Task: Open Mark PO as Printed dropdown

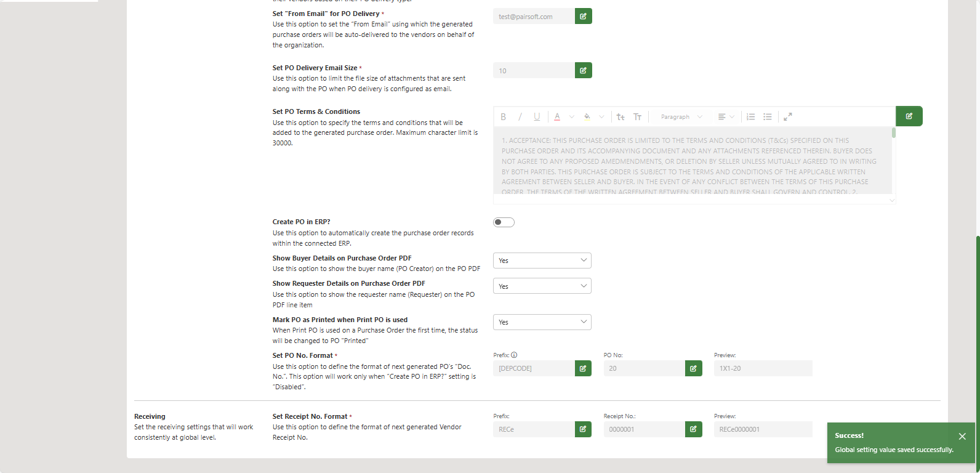Action: pos(542,322)
